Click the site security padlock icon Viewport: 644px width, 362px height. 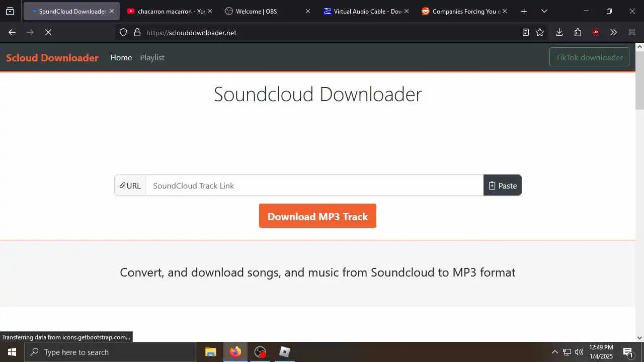137,32
